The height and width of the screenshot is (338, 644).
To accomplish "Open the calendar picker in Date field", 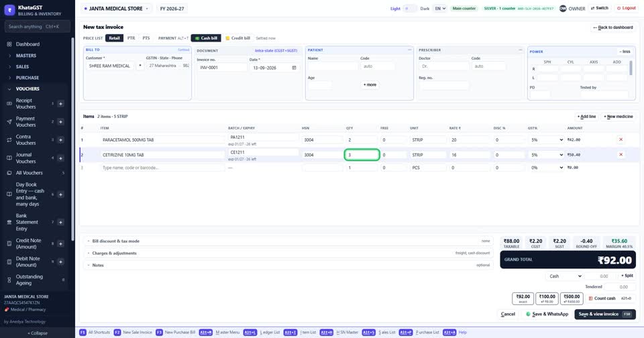I will [294, 68].
